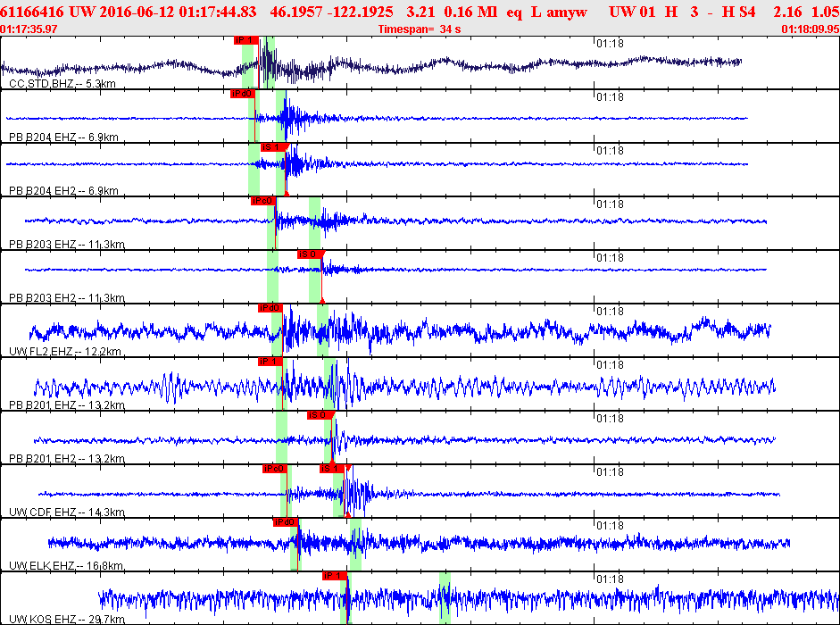
Task: Click the iP 1 pick flag on CC.STD.BHZ
Action: click(x=245, y=40)
